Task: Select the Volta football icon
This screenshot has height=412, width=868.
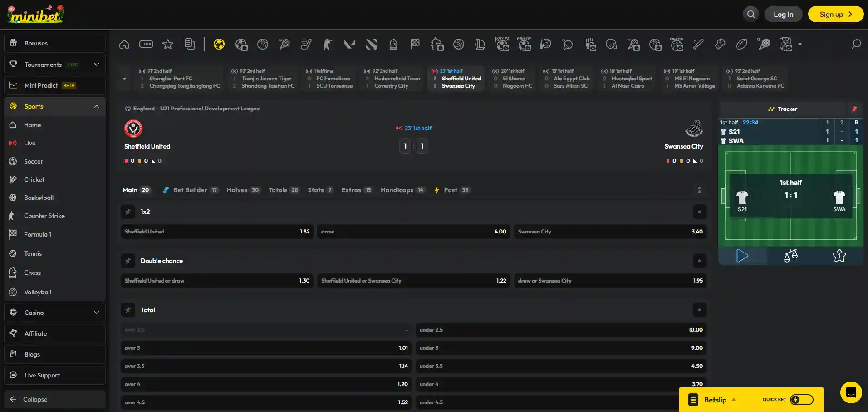Action: (502, 44)
